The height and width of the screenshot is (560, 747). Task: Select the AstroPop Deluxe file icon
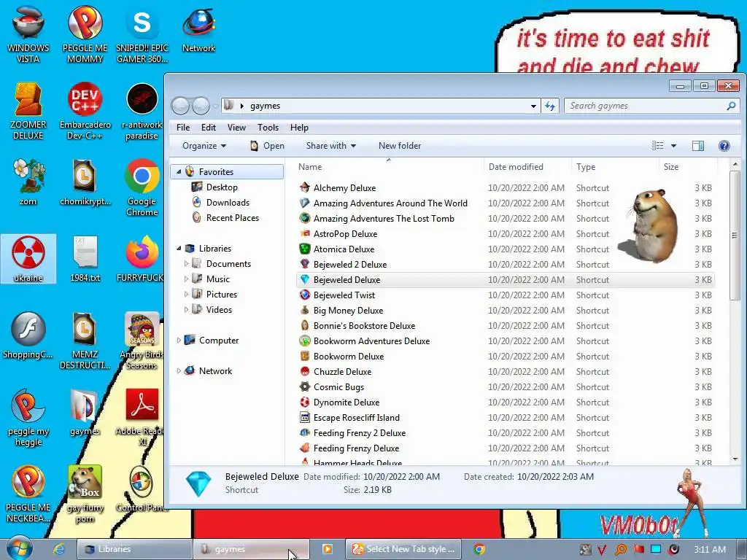click(x=304, y=234)
